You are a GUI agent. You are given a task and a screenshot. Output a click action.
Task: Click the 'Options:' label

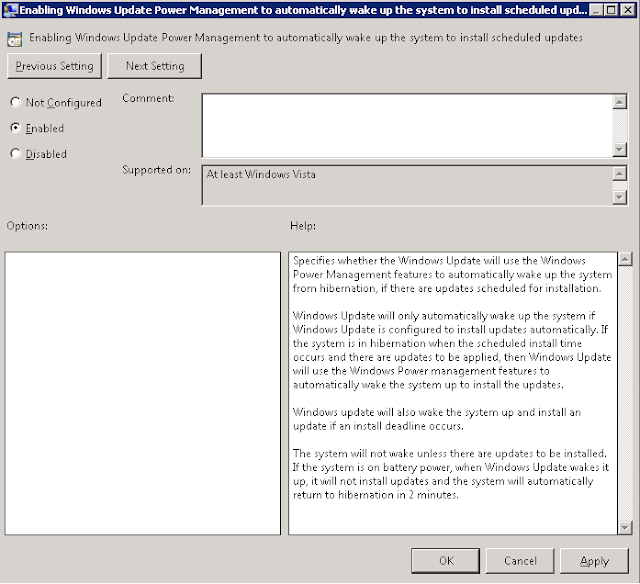click(27, 226)
